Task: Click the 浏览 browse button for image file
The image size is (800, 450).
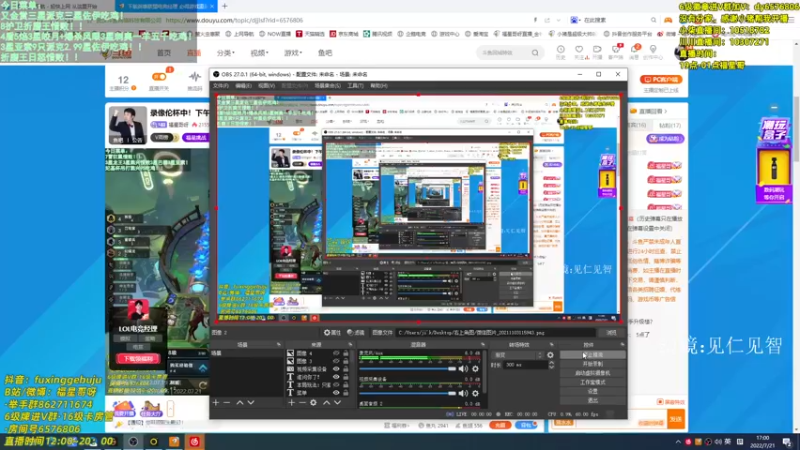Action: click(x=611, y=333)
